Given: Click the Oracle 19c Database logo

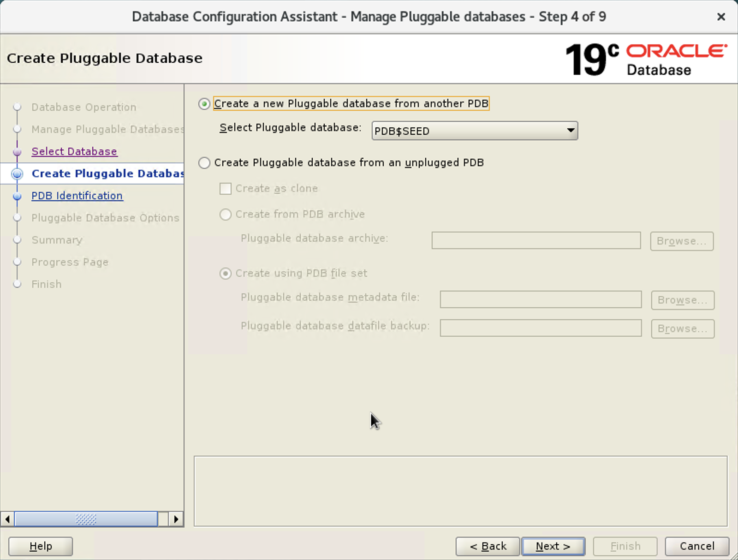Looking at the screenshot, I should (x=647, y=60).
